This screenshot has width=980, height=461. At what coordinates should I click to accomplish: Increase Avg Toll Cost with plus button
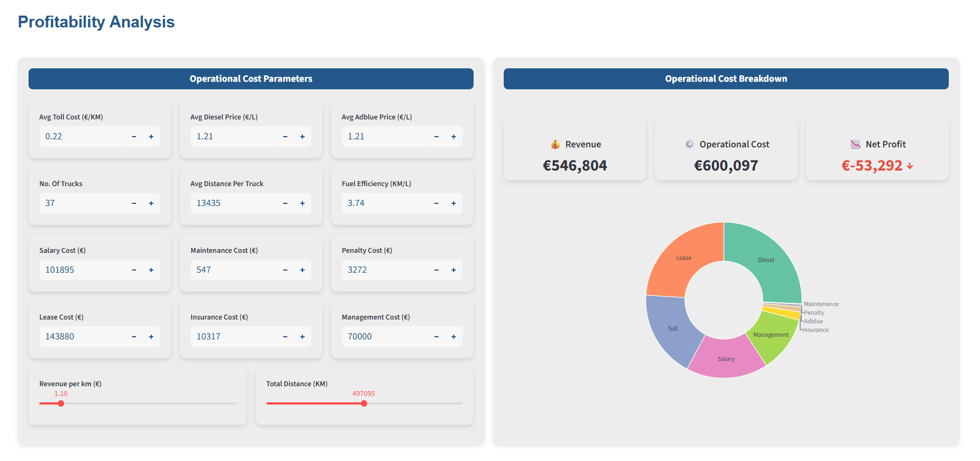click(151, 137)
